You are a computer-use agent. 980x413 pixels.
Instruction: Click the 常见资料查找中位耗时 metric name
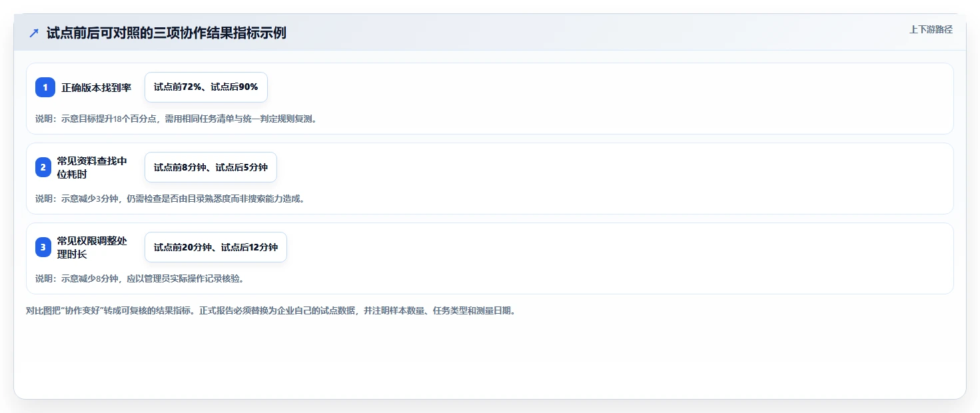click(x=92, y=167)
